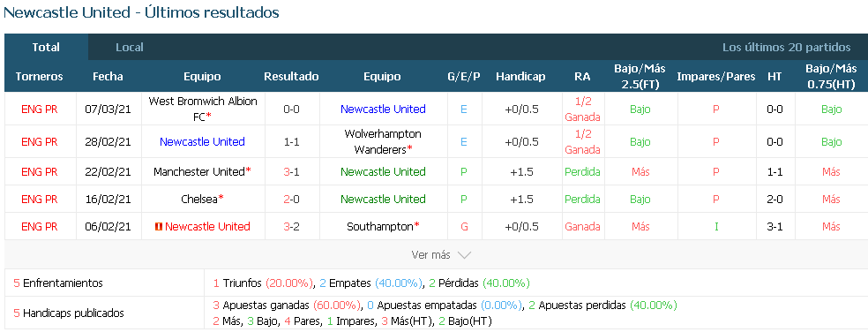Screen dimensions: 868x332
Task: Click the 3-2 result against Southampton
Action: click(x=291, y=226)
